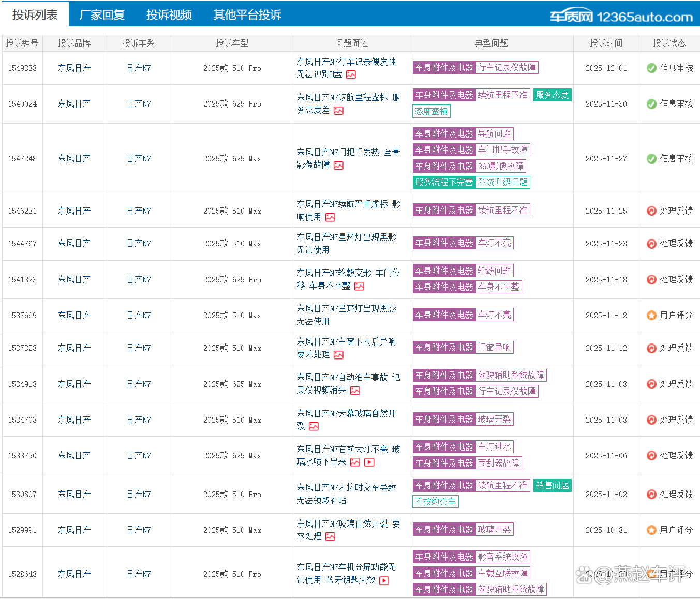Open the 天幕玻璃自然开裂 complaint link
The height and width of the screenshot is (599, 700).
pyautogui.click(x=346, y=414)
